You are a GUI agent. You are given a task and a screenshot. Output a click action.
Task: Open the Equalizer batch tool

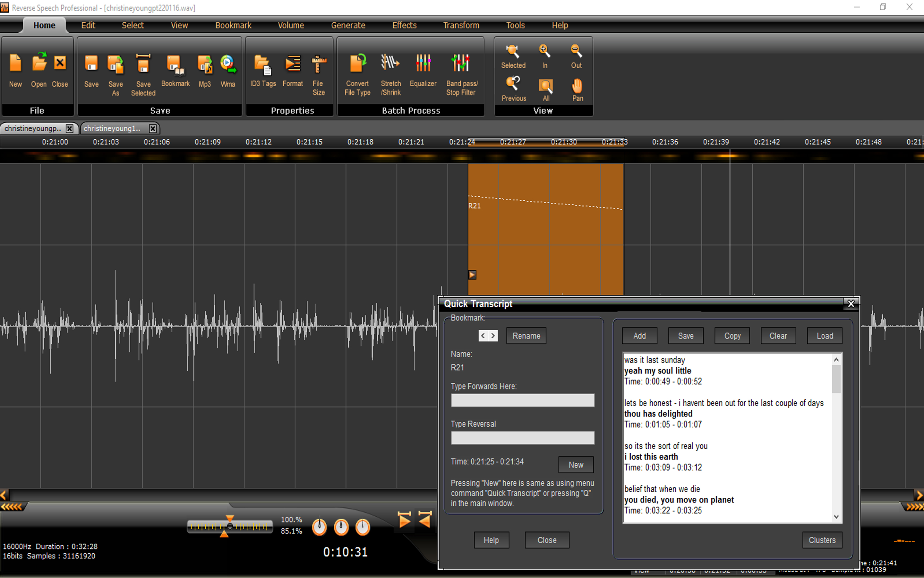(x=423, y=63)
